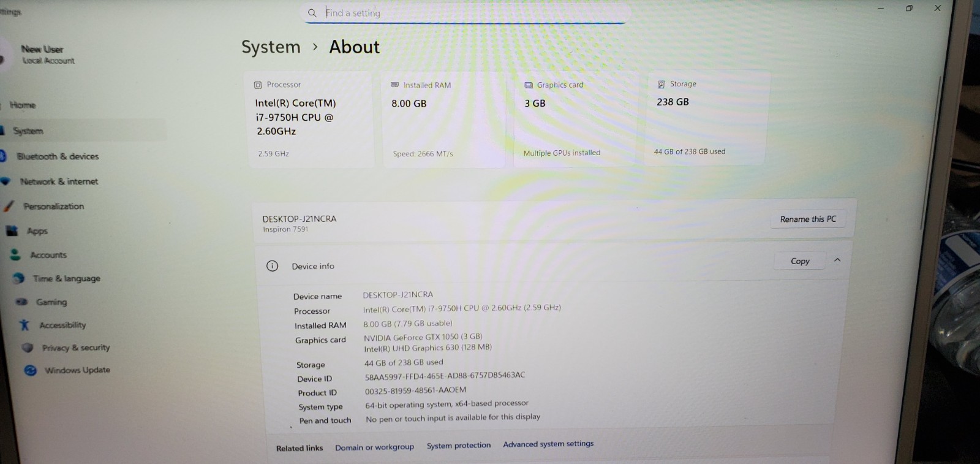Click the Speed: 2666 MT/s text
980x464 pixels.
tap(423, 154)
